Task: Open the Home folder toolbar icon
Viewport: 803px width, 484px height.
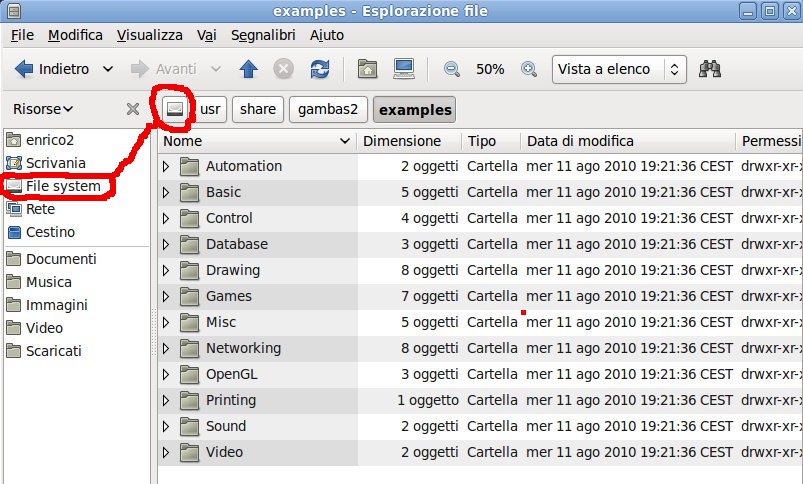Action: [367, 69]
